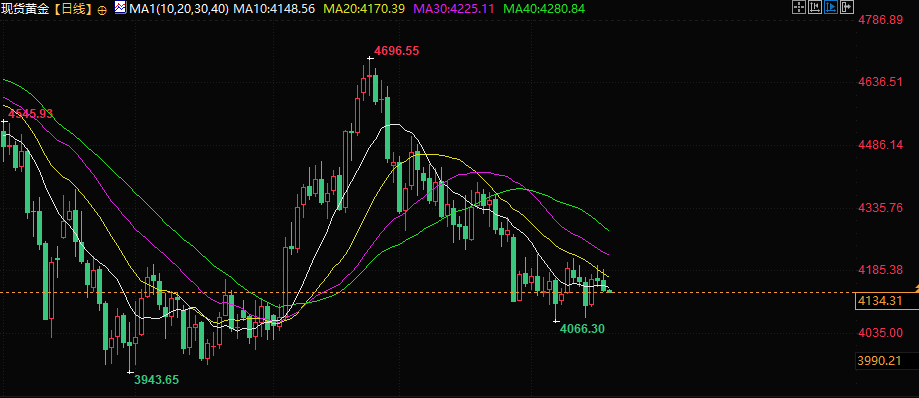This screenshot has width=919, height=398.
Task: Click the 4786.89 top price axis label
Action: pyautogui.click(x=880, y=20)
